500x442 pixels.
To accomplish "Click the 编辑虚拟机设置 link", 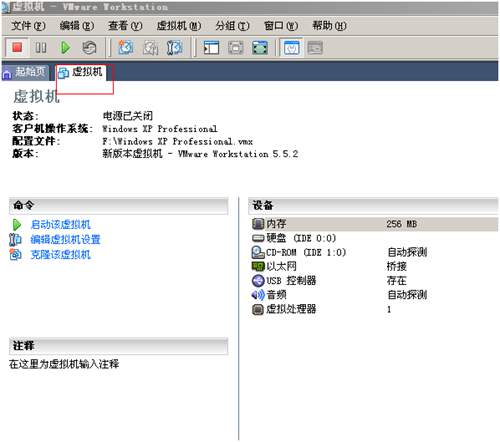I will tap(65, 240).
